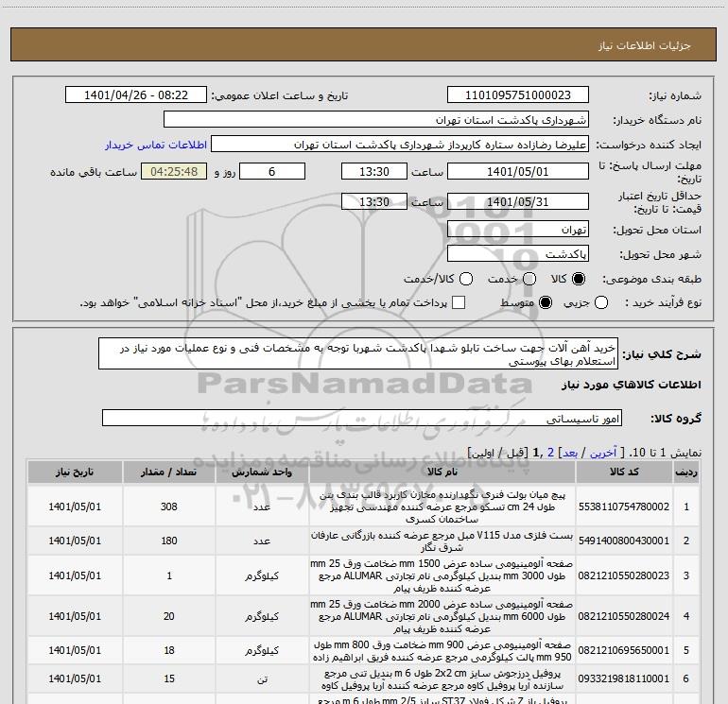Select the کالا/خدمت radio button
Screen dimensions: 728x704
point(466,279)
